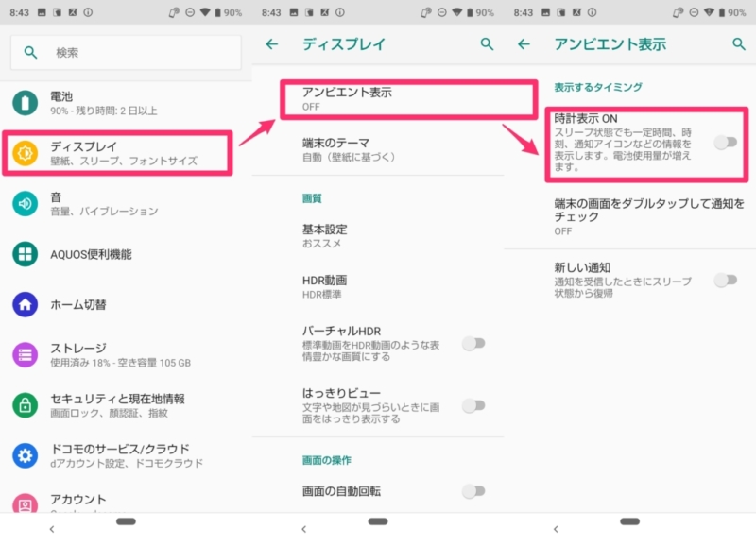This screenshot has width=756, height=546.
Task: Tap the info circle icon in left status bar
Action: click(88, 12)
